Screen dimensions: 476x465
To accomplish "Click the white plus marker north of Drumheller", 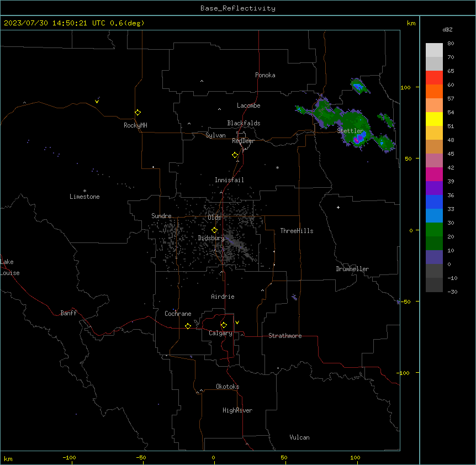I will [x=338, y=207].
